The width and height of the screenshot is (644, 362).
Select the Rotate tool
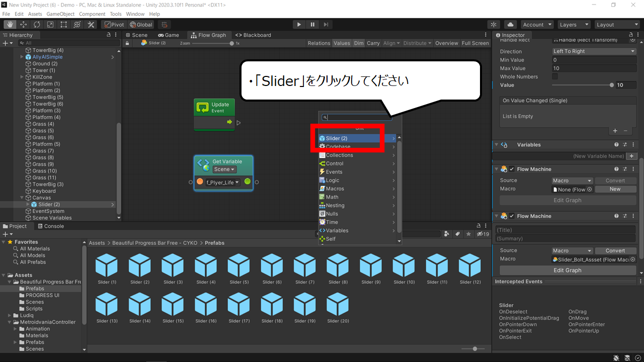37,25
